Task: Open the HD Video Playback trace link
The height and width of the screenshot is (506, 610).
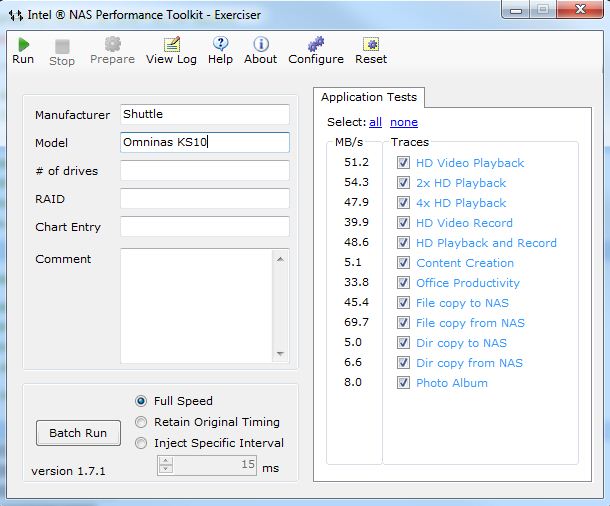Action: point(470,163)
